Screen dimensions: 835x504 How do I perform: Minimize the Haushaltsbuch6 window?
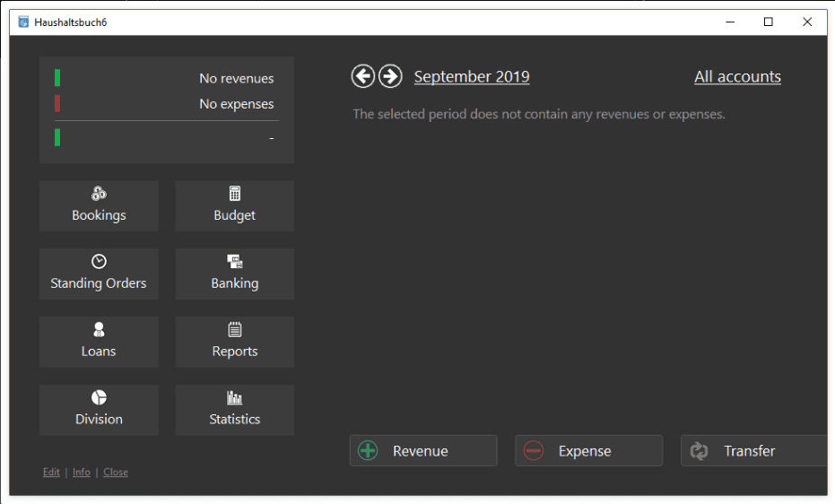click(x=730, y=22)
